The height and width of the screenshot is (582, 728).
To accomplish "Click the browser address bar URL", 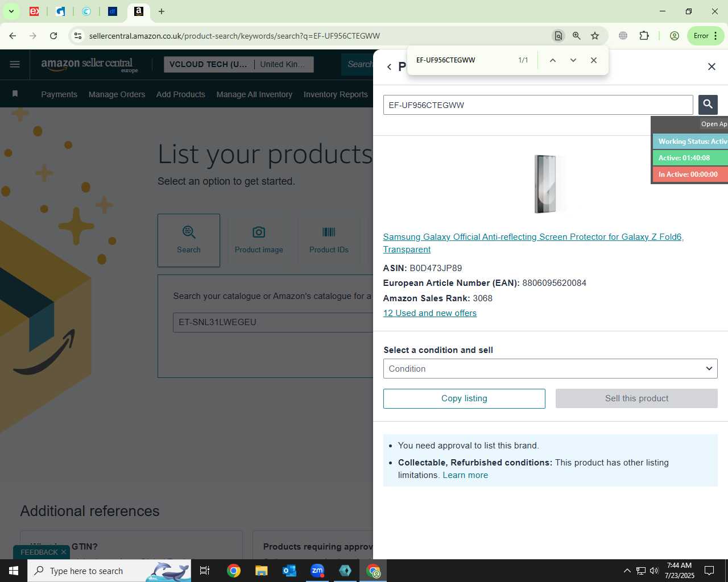I will [x=234, y=36].
